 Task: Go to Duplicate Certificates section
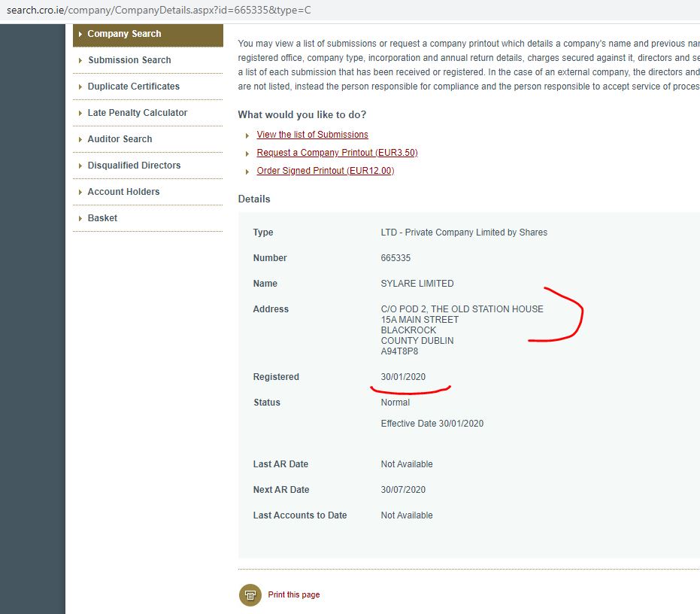tap(133, 87)
